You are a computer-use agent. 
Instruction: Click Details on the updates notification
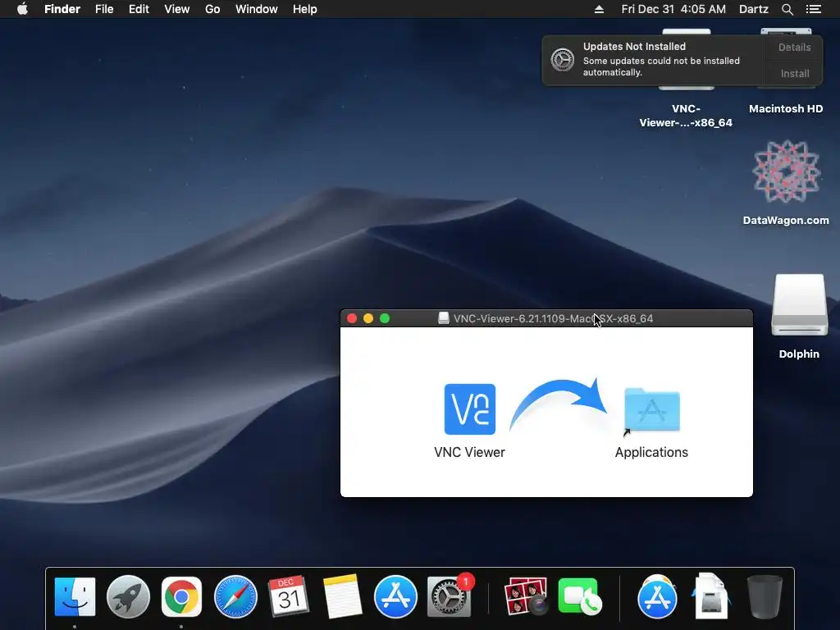(794, 47)
